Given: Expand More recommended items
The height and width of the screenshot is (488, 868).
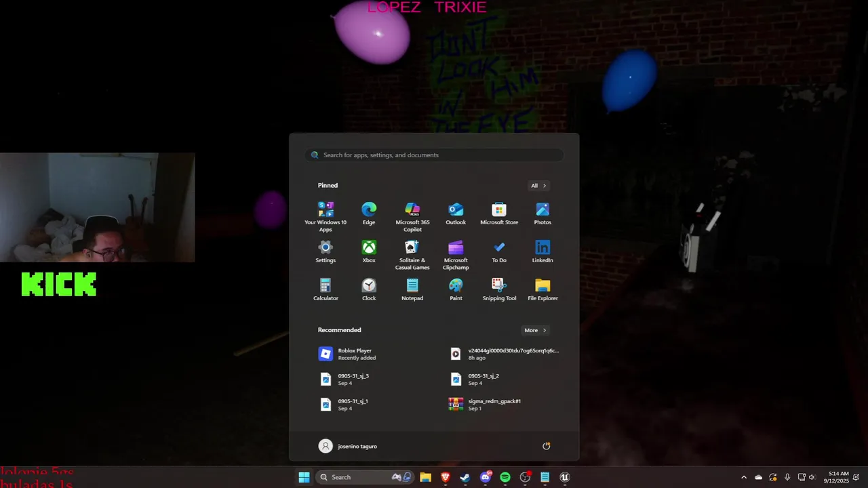Looking at the screenshot, I should click(535, 330).
